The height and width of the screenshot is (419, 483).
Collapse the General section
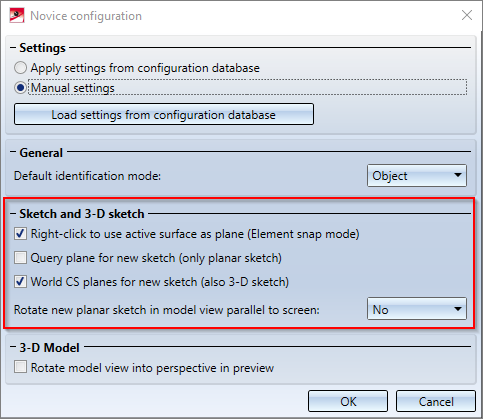tap(13, 152)
